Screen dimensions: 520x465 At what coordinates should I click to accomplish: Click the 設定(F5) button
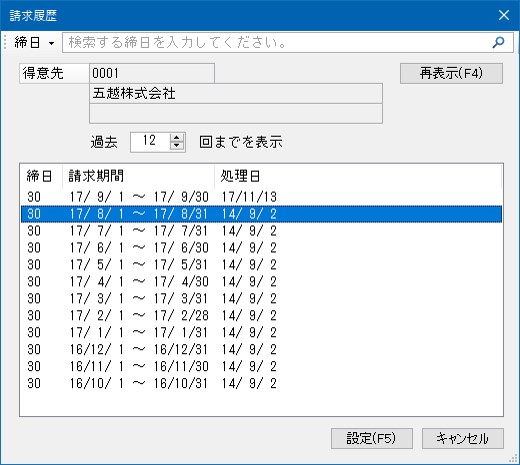pyautogui.click(x=372, y=438)
